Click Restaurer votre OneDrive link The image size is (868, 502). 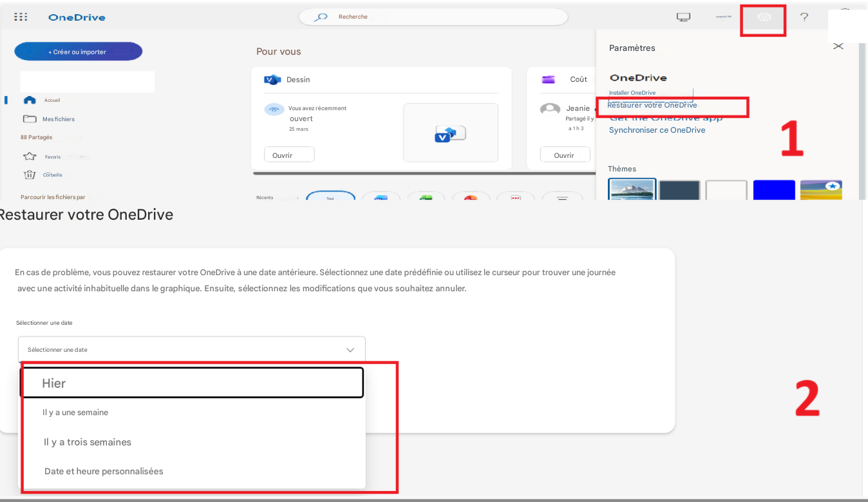(x=652, y=105)
